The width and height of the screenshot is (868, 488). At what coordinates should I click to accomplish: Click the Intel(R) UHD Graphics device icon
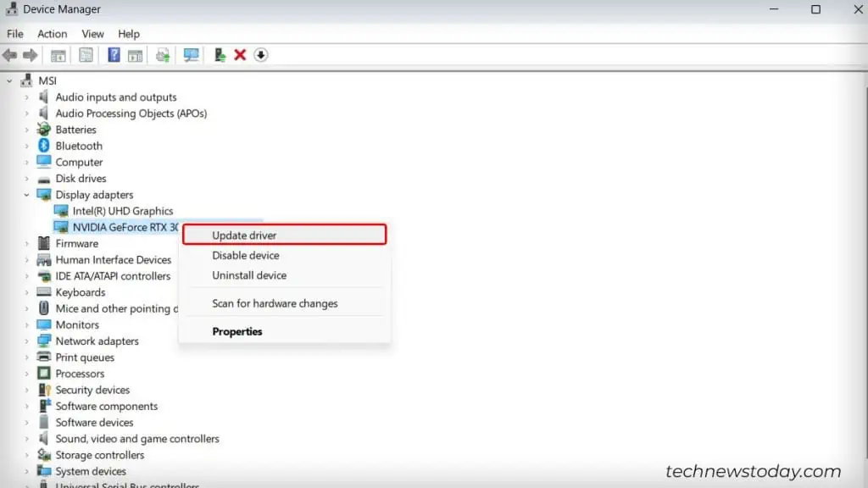61,211
